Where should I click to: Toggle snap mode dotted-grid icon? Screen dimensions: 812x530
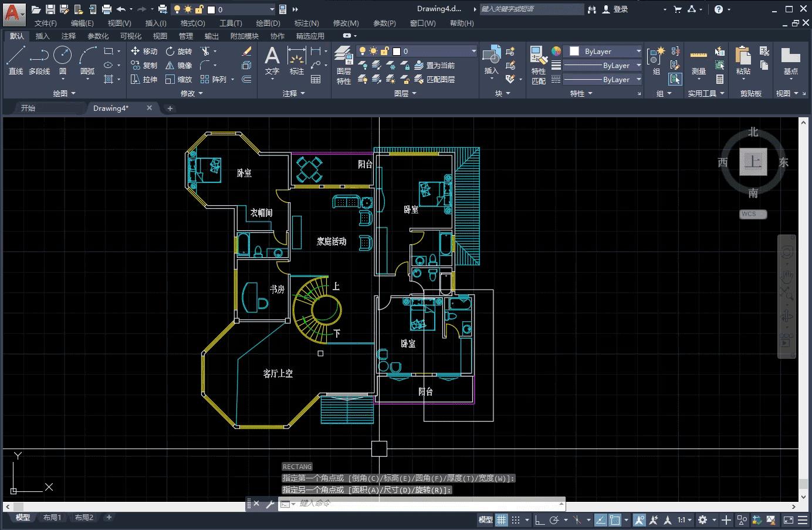coord(516,519)
